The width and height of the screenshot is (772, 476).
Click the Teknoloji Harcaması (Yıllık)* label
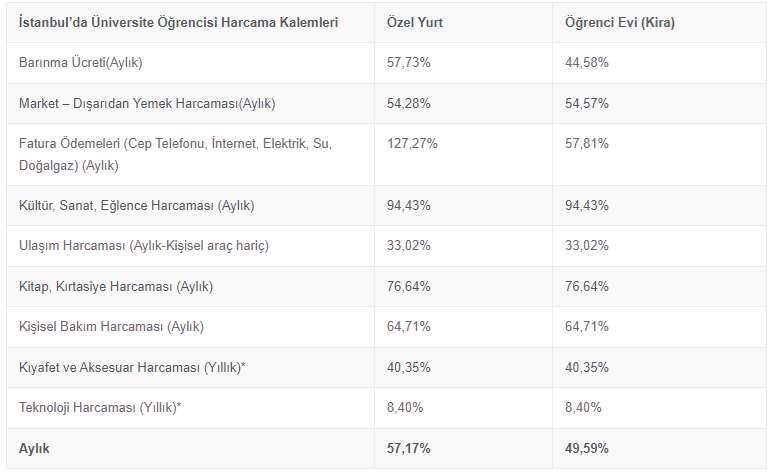click(x=100, y=408)
